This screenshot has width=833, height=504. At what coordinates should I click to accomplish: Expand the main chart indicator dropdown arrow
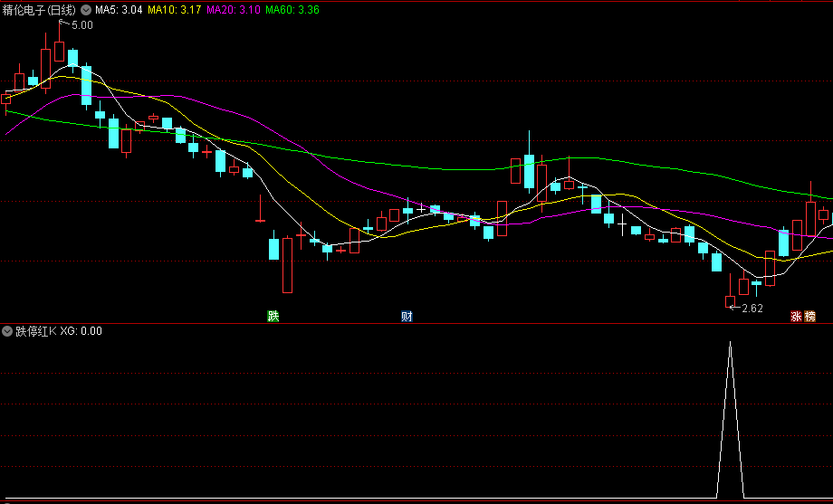[x=85, y=10]
